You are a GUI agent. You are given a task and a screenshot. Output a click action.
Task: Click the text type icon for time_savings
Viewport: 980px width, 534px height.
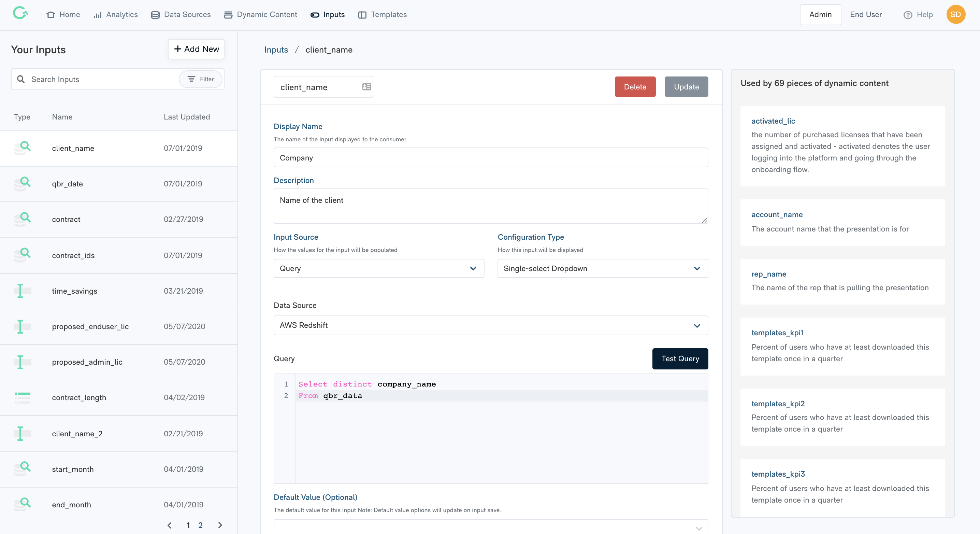click(23, 291)
